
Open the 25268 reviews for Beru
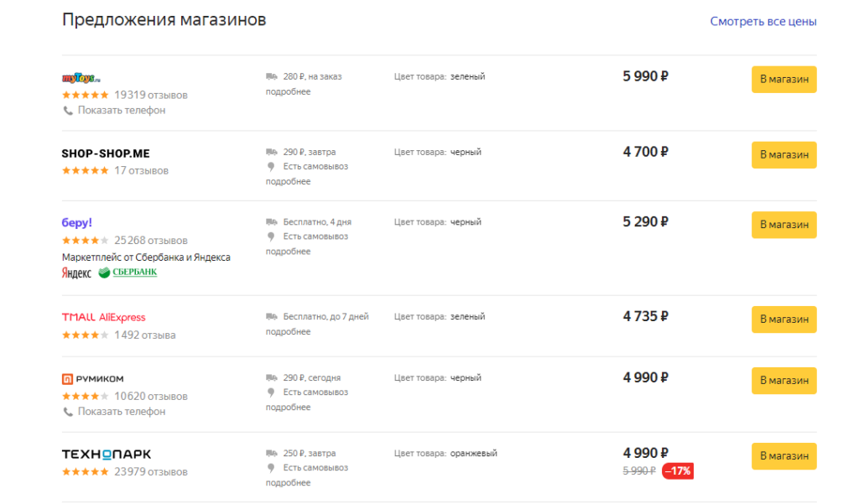pos(151,241)
